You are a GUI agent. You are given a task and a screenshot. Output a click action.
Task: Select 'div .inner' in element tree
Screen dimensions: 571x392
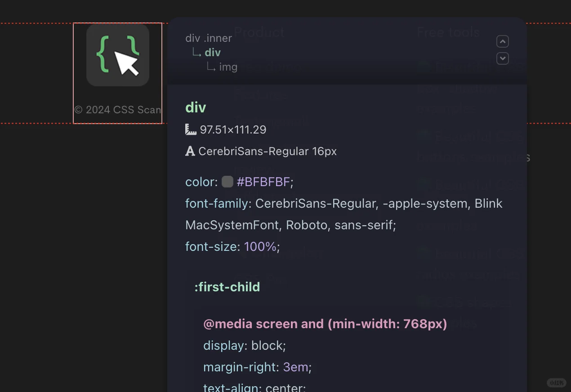pos(209,38)
